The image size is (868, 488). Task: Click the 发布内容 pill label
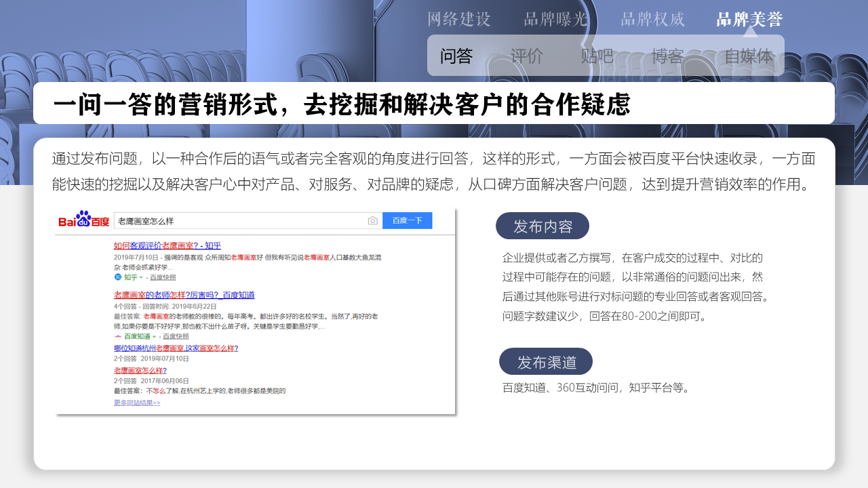coord(542,226)
